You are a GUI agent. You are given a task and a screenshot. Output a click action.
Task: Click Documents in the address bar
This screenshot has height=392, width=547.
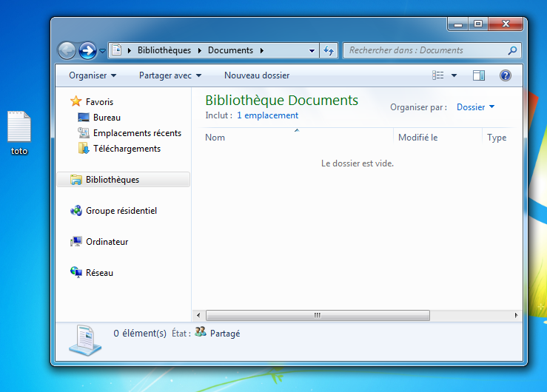(x=231, y=50)
